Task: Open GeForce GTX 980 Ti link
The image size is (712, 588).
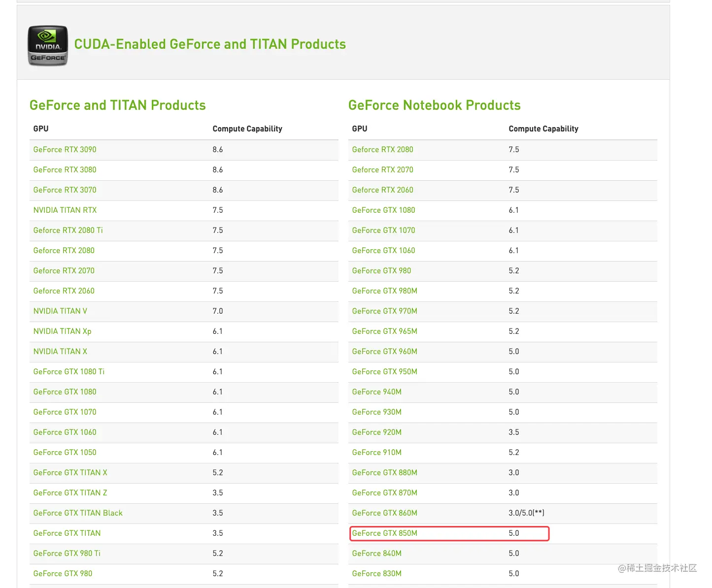Action: pyautogui.click(x=67, y=554)
